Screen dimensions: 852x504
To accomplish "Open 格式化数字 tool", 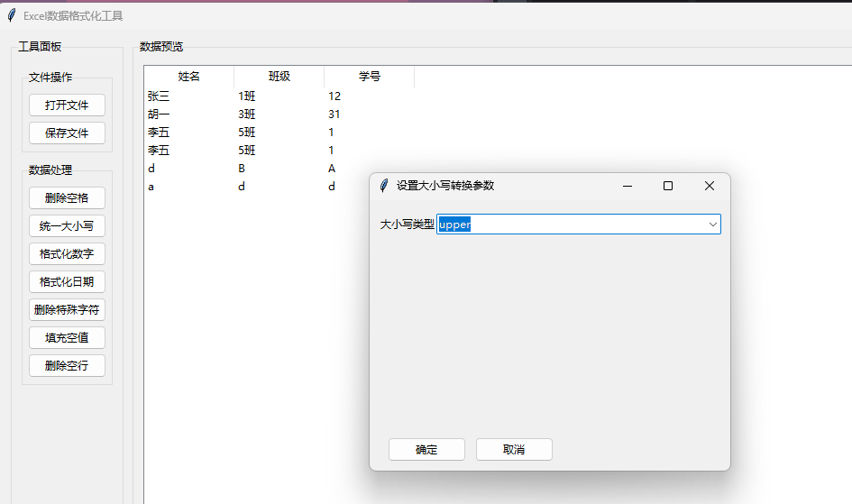I will (x=67, y=253).
